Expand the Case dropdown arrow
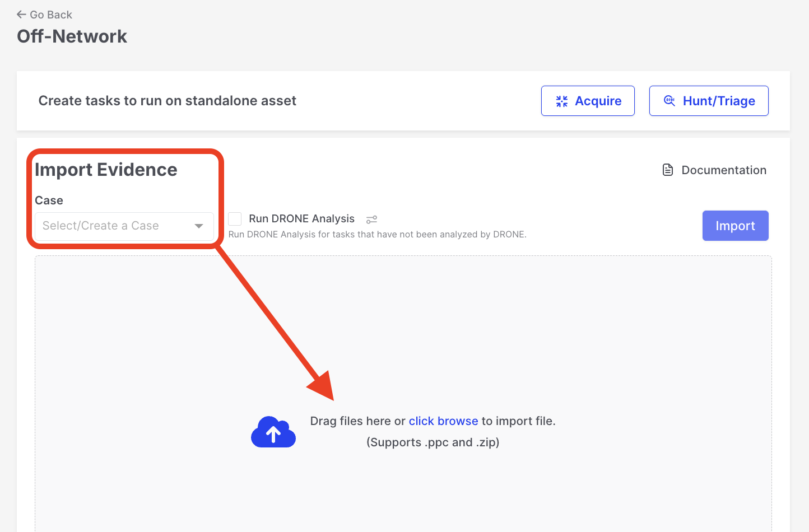The width and height of the screenshot is (809, 532). (x=198, y=226)
